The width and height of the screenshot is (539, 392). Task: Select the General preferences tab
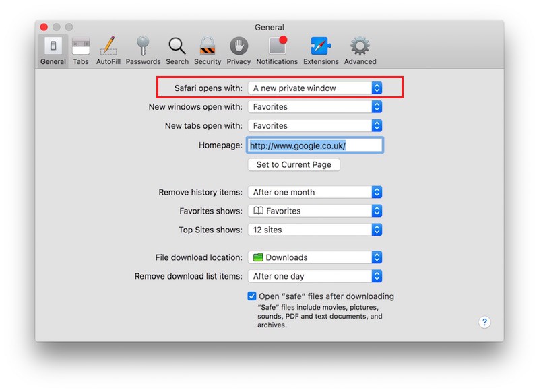(x=53, y=51)
